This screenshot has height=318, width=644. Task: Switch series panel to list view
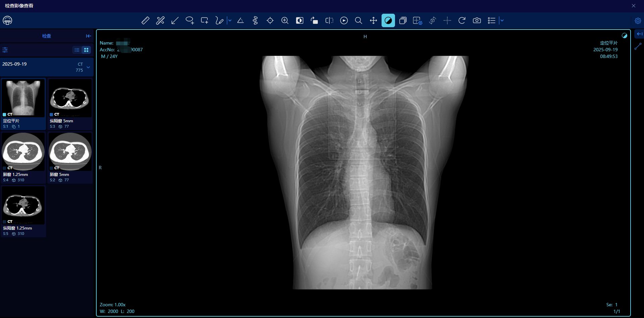77,50
